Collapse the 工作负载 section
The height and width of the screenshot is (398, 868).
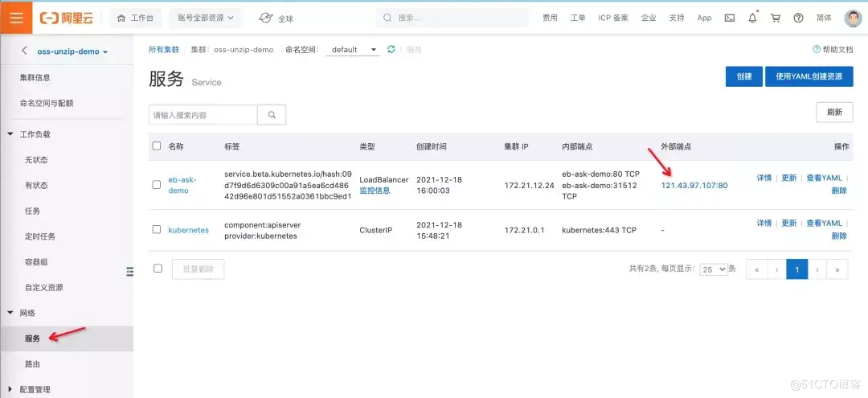tap(10, 134)
